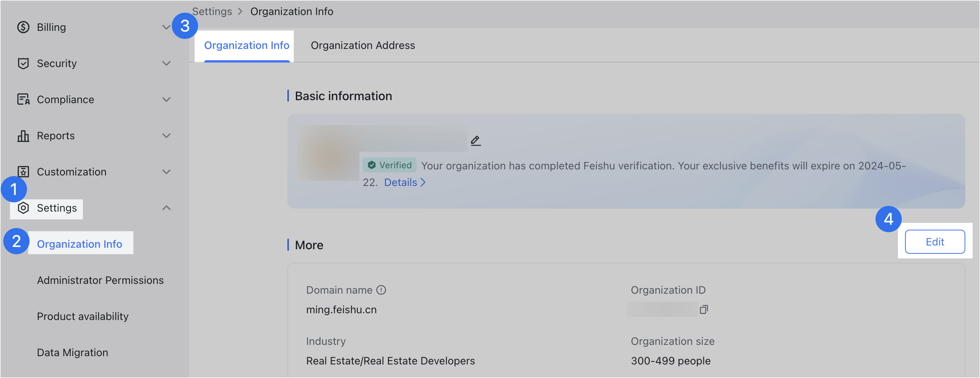Click the pencil icon to rename organization
This screenshot has height=378, width=980.
click(476, 140)
